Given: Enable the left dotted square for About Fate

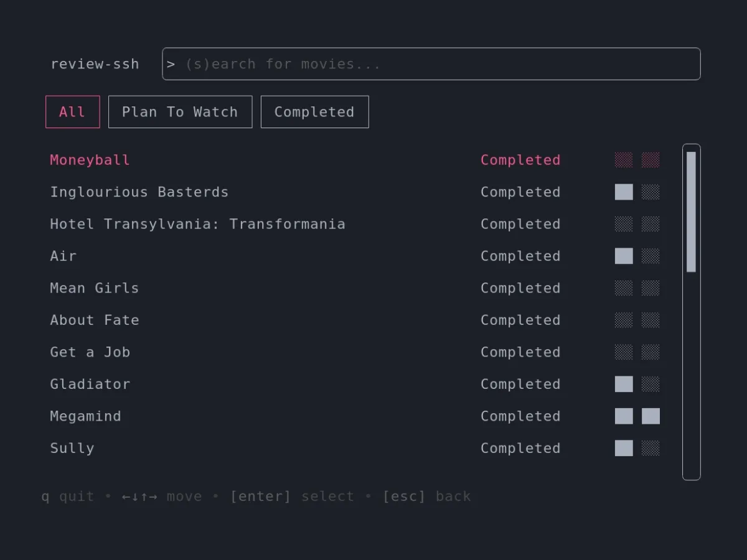Looking at the screenshot, I should pyautogui.click(x=624, y=320).
